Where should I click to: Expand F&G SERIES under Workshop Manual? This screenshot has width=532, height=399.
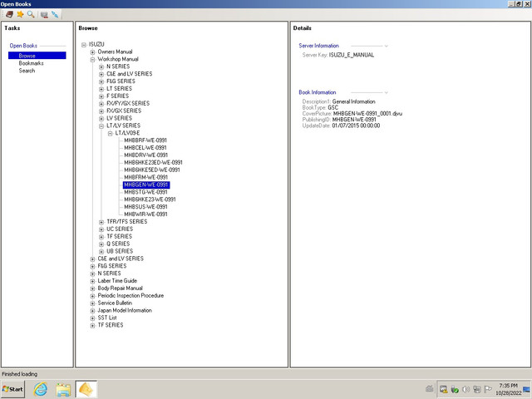click(101, 81)
